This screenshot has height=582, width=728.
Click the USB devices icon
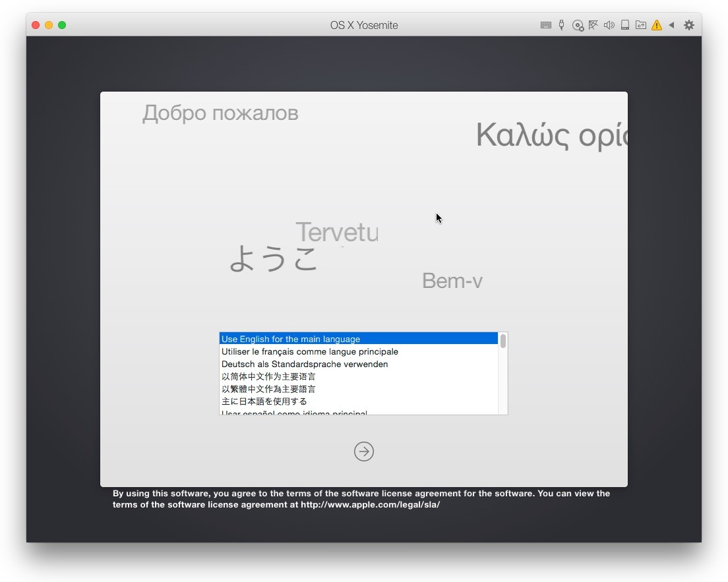(561, 25)
